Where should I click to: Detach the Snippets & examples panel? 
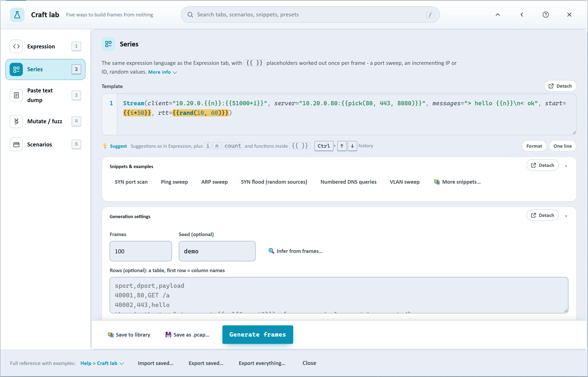click(542, 165)
